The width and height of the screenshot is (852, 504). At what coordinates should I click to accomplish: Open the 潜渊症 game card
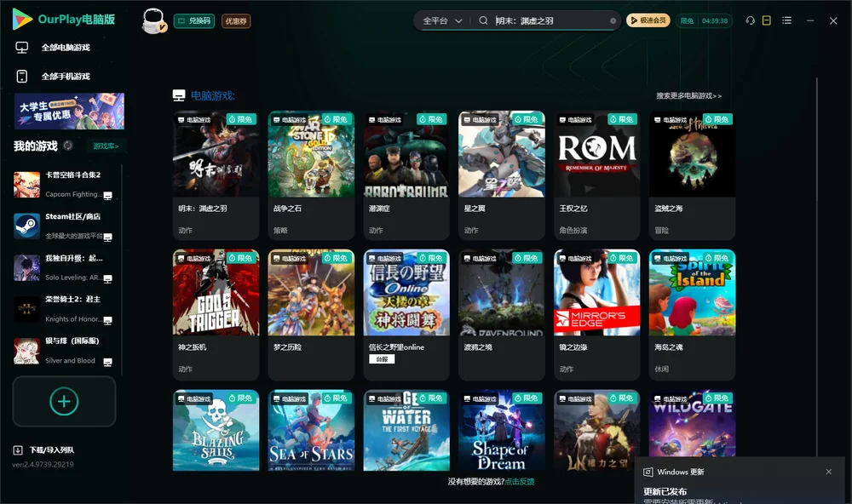coord(406,175)
